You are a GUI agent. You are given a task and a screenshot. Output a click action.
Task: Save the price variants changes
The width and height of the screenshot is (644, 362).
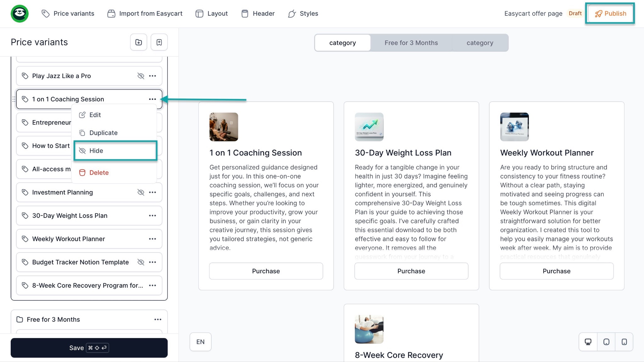tap(89, 348)
